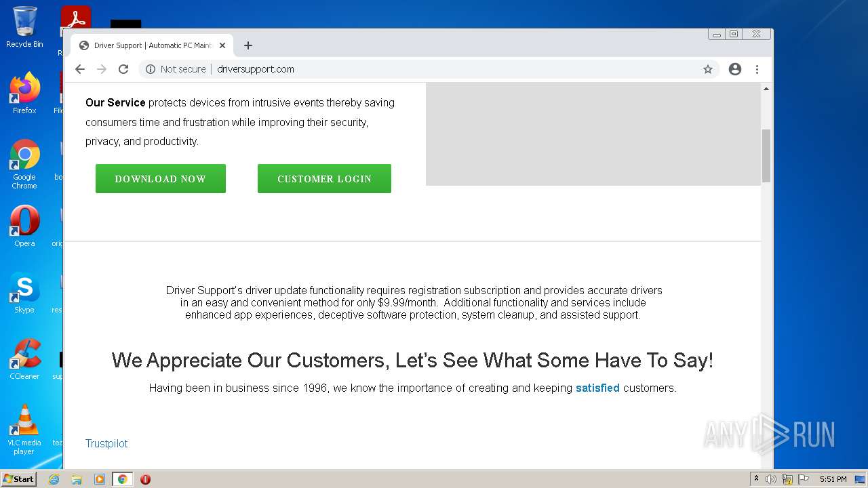Select the CCleaner desktop shortcut
868x488 pixels.
[x=24, y=359]
